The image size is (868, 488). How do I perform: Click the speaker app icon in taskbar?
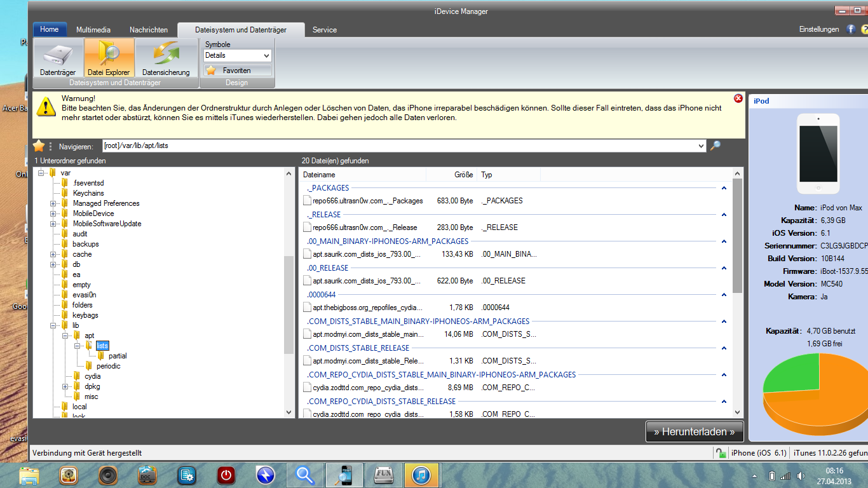pos(108,475)
